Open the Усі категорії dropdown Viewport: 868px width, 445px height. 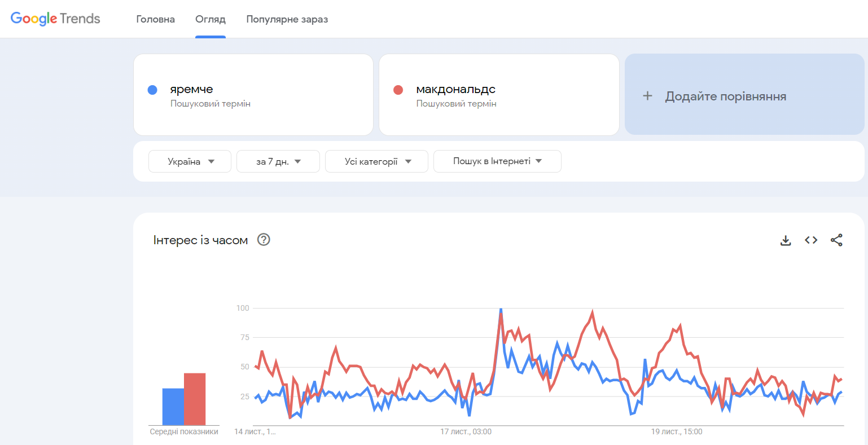pos(376,161)
